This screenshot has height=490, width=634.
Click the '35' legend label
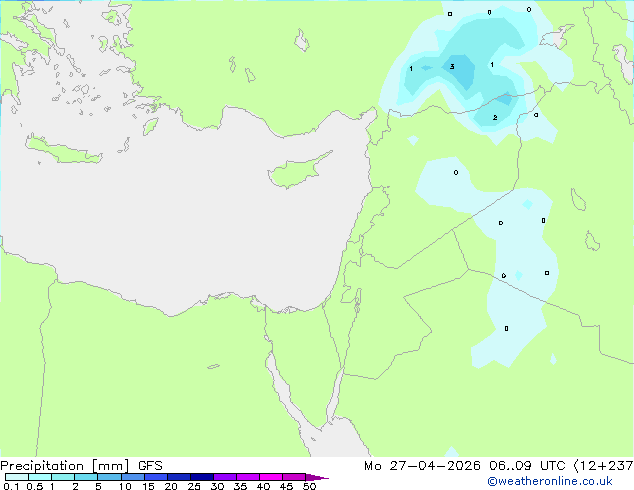[x=240, y=486]
